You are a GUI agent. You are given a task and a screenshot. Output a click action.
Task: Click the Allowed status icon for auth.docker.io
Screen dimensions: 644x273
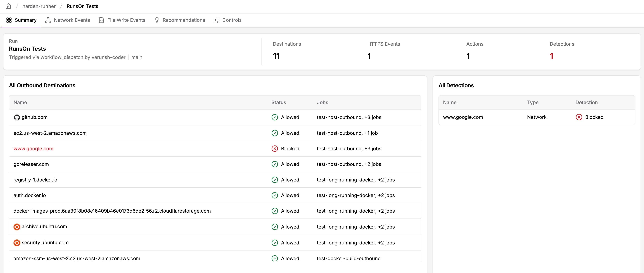(x=275, y=195)
